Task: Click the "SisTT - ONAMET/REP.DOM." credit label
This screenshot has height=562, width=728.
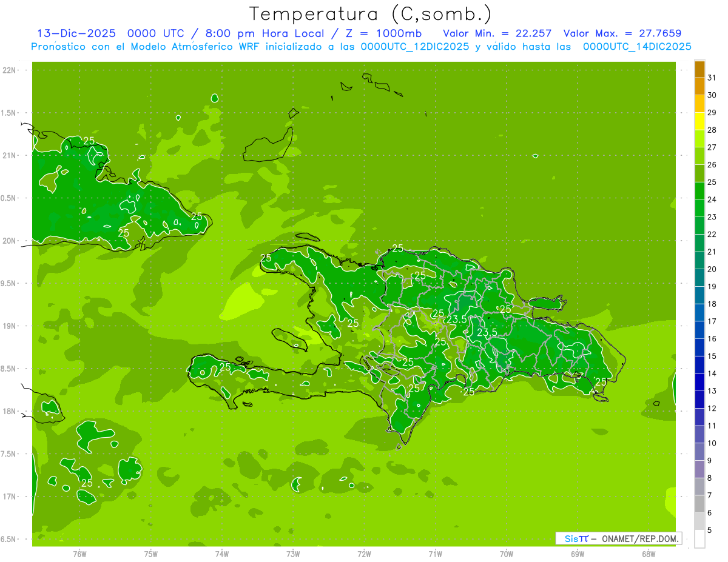Action: click(x=619, y=538)
